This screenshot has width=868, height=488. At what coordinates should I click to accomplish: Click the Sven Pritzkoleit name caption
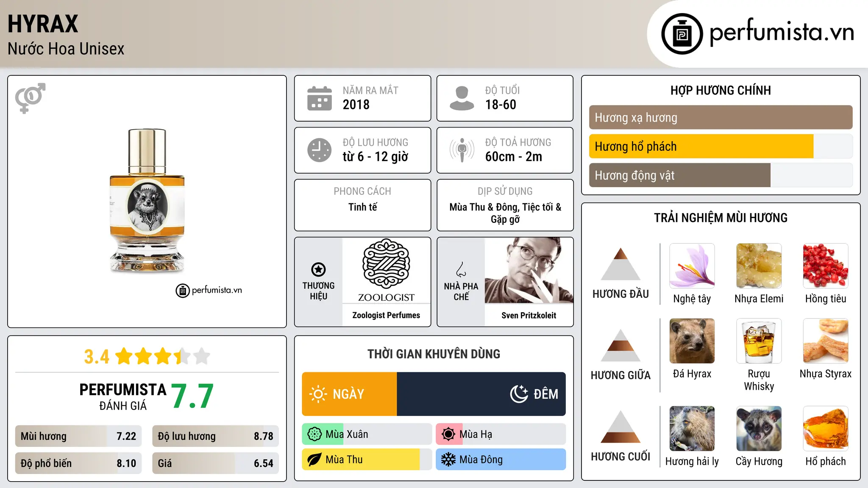pos(529,315)
